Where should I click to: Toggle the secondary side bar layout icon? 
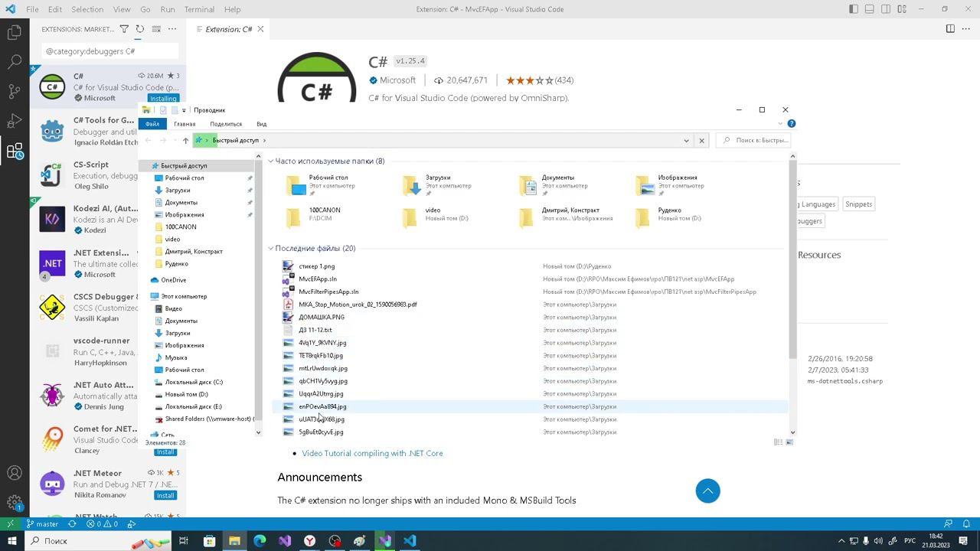(886, 9)
